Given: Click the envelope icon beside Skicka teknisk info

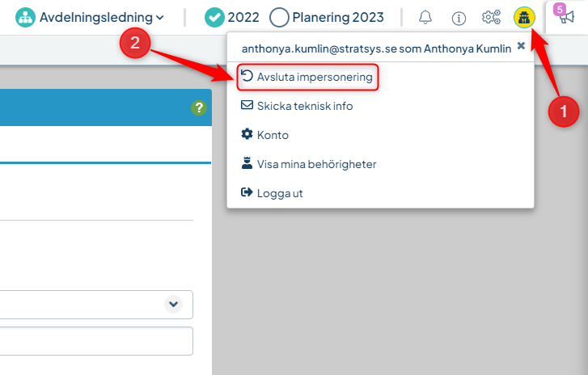Looking at the screenshot, I should pos(247,105).
